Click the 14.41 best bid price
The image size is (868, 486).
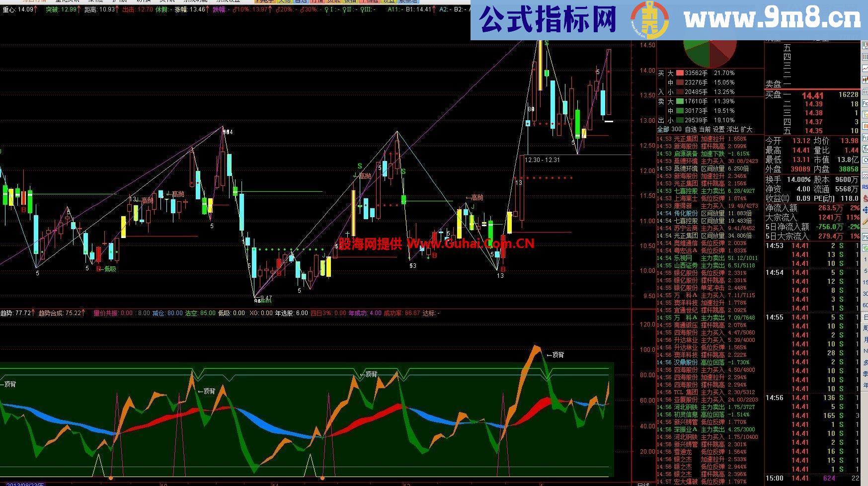coord(812,95)
